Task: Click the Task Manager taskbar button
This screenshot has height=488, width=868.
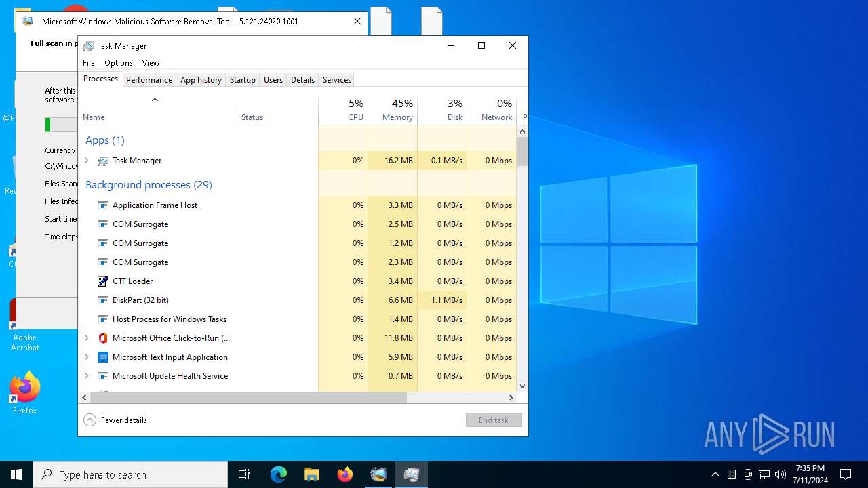Action: click(x=412, y=474)
